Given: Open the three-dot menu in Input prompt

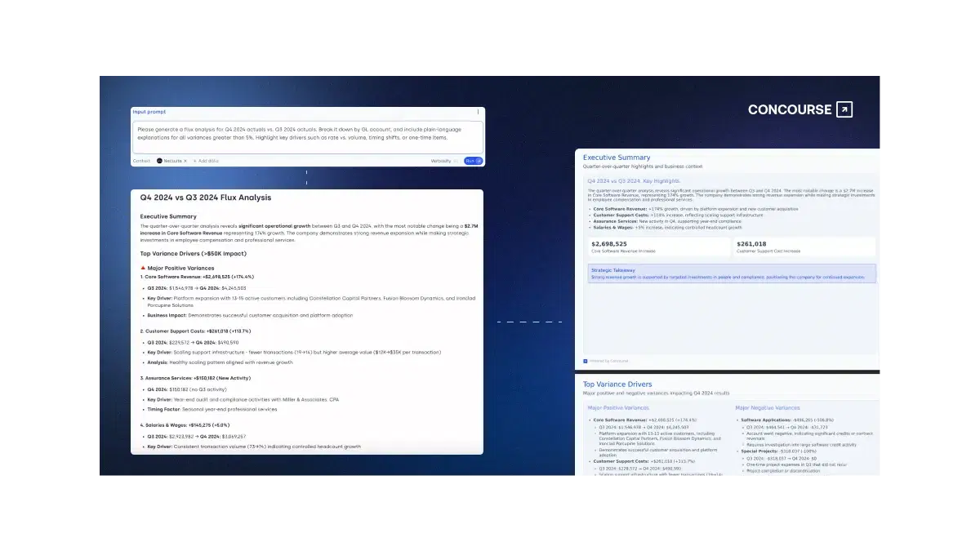Looking at the screenshot, I should click(x=479, y=112).
